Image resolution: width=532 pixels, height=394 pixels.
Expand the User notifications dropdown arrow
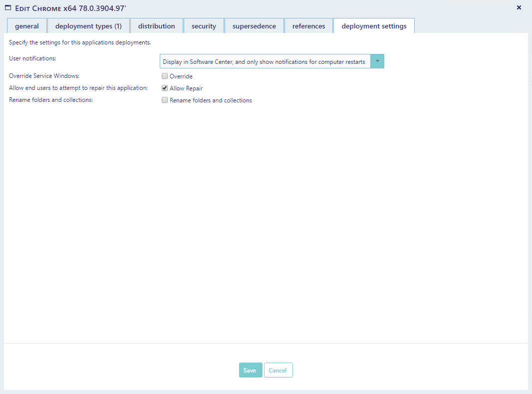(x=377, y=61)
